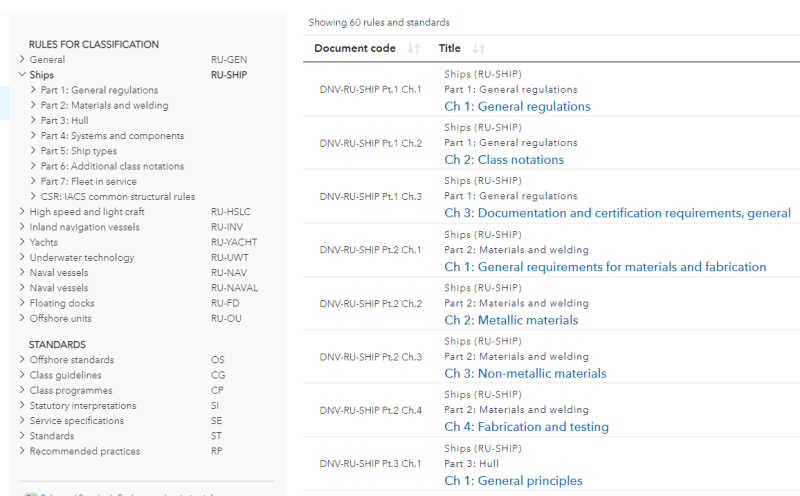This screenshot has height=496, width=800.
Task: Select the Ships category label
Action: pyautogui.click(x=41, y=75)
